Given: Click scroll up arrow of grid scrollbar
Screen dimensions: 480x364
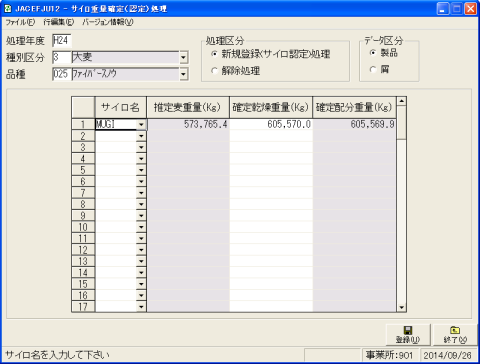Looking at the screenshot, I should [401, 101].
